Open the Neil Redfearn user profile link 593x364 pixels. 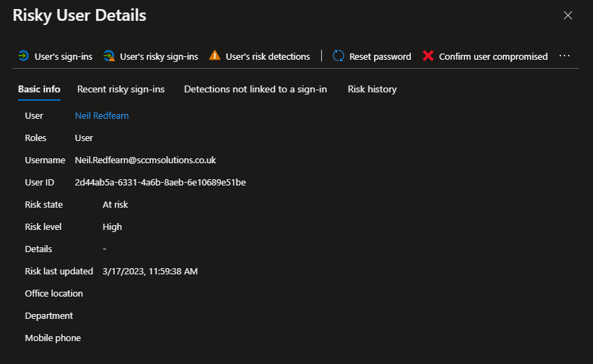click(x=101, y=116)
